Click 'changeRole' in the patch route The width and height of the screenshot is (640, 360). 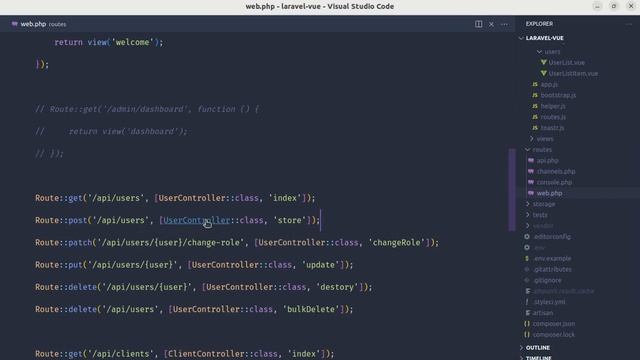coord(396,242)
